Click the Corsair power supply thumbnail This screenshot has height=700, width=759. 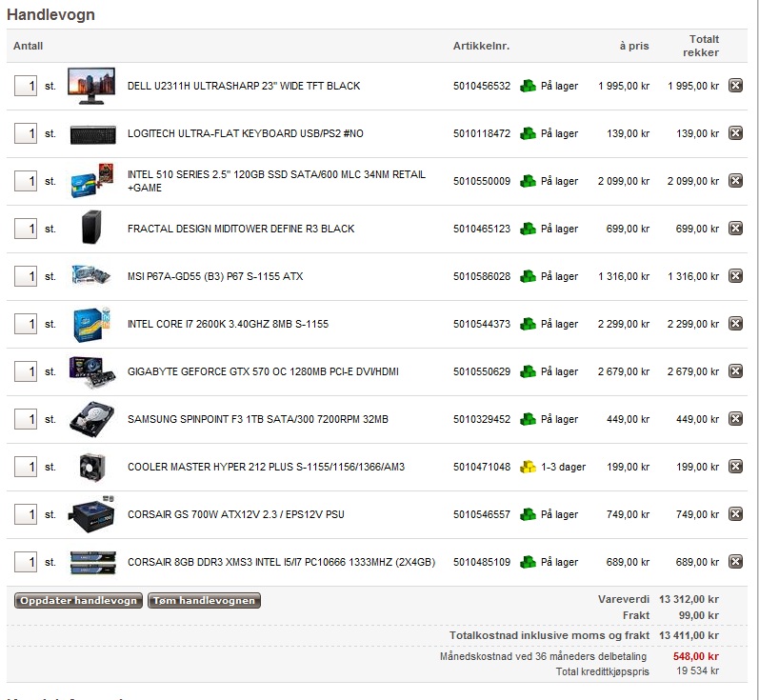(x=91, y=514)
